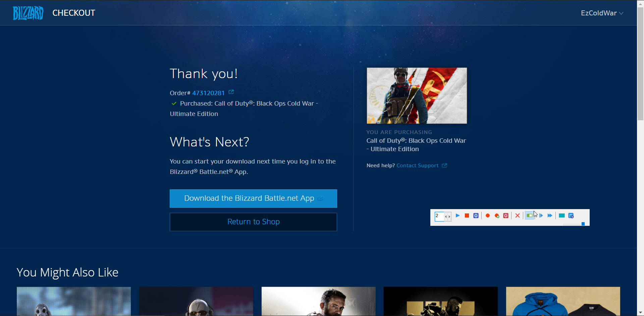Click the scrollbar down arrow
The image size is (644, 316).
click(640, 313)
